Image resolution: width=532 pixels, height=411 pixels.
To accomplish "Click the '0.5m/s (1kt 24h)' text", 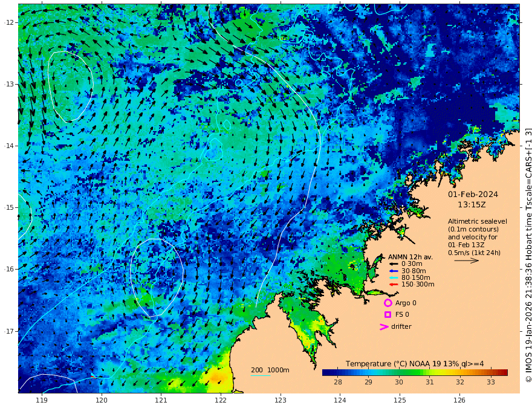I will tap(475, 253).
